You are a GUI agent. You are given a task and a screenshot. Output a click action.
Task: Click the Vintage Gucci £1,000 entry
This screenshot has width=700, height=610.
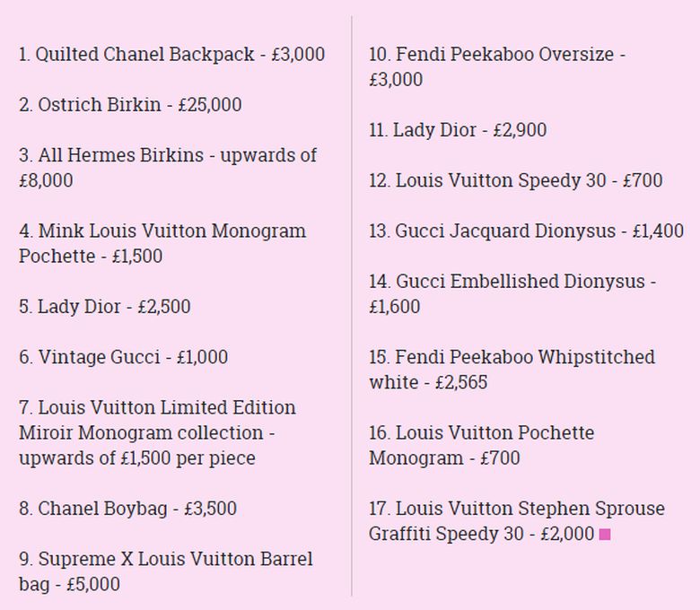124,357
